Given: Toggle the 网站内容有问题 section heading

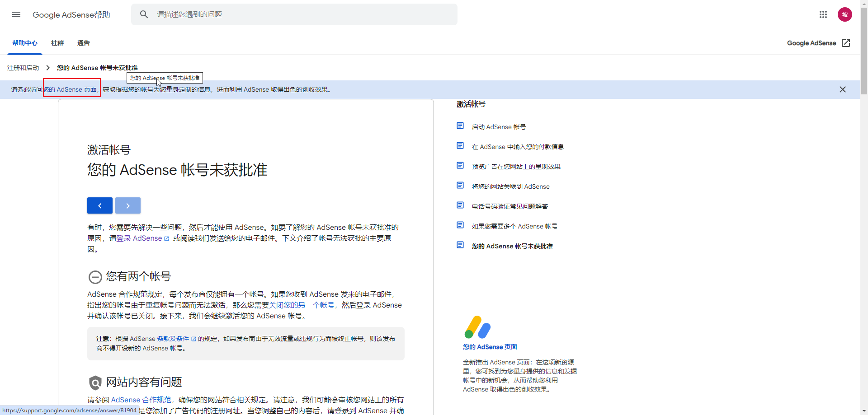Looking at the screenshot, I should click(x=144, y=382).
